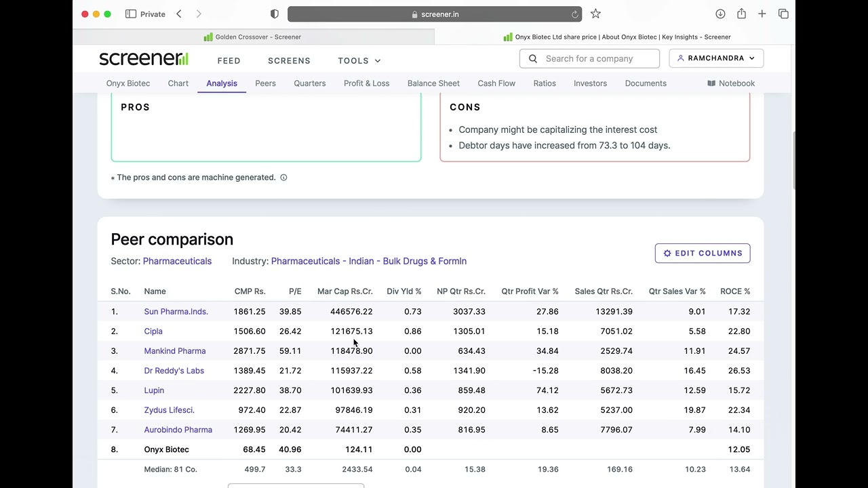Image resolution: width=868 pixels, height=488 pixels.
Task: Jump to Quarters section
Action: pos(310,83)
